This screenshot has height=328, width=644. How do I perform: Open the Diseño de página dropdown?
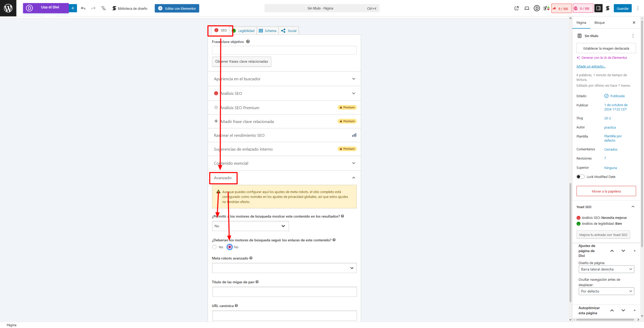tap(606, 269)
